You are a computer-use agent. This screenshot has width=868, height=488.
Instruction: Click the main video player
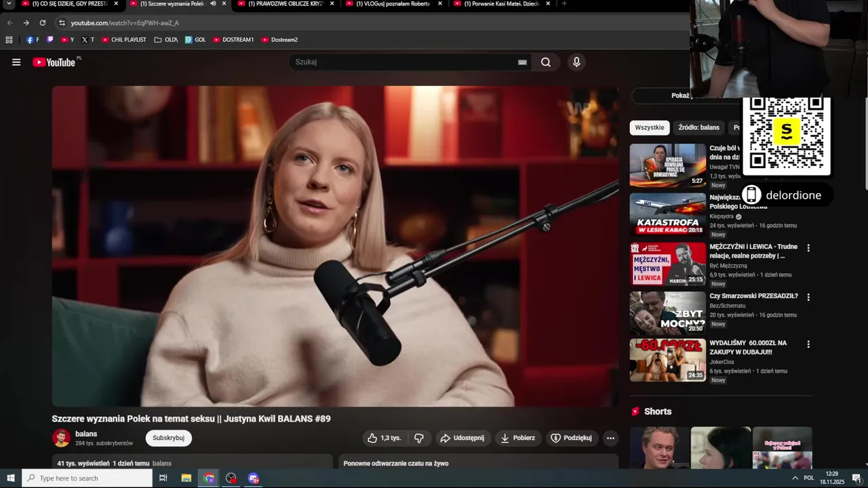(335, 245)
